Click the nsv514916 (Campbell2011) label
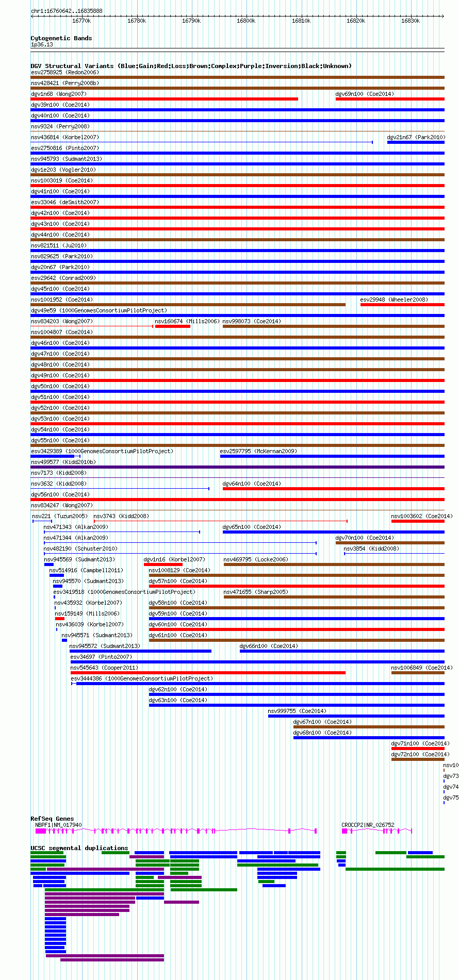459x980 pixels. pyautogui.click(x=86, y=571)
